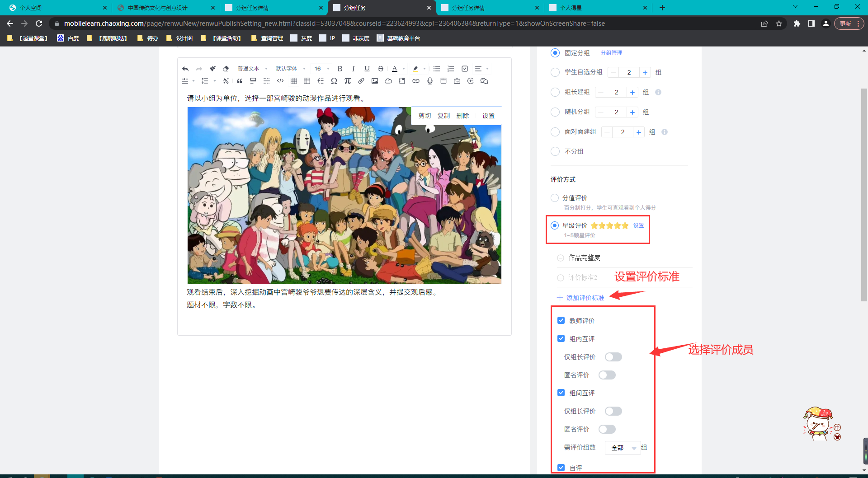Choose 分值评价 evaluation method
Viewport: 868px width, 478px height.
(x=555, y=198)
